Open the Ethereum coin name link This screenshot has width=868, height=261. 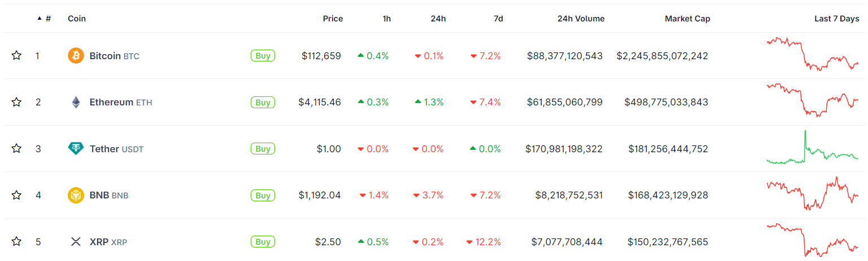tap(111, 102)
